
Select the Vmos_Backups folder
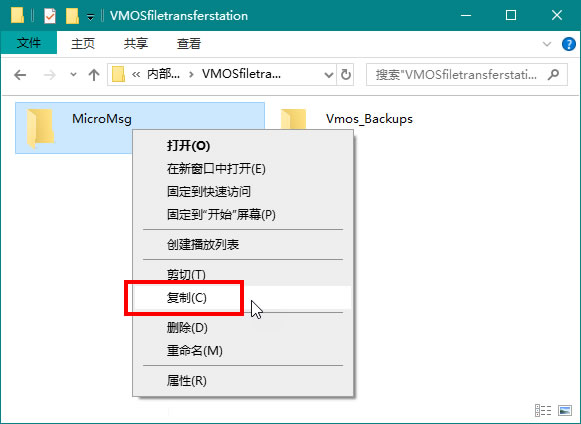[x=346, y=119]
